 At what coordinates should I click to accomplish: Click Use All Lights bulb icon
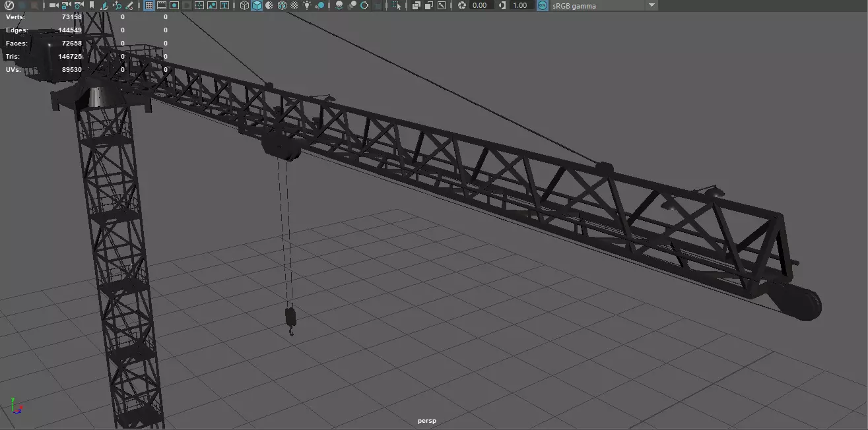click(x=307, y=5)
